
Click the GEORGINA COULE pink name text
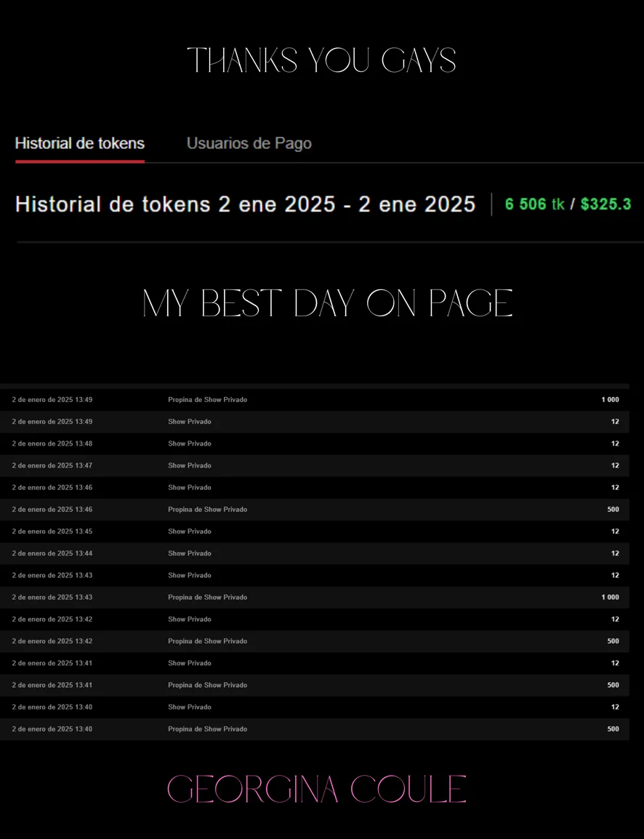tap(317, 790)
